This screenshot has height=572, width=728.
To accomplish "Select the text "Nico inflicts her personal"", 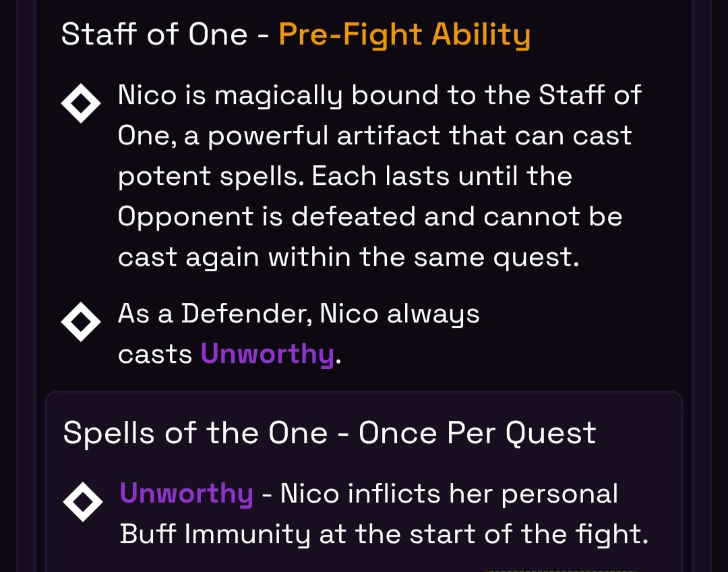I will pyautogui.click(x=449, y=494).
